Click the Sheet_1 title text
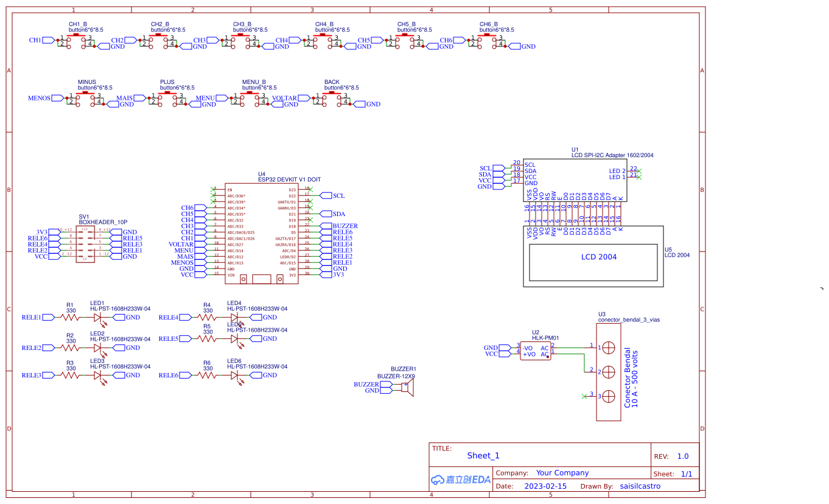 [x=483, y=455]
